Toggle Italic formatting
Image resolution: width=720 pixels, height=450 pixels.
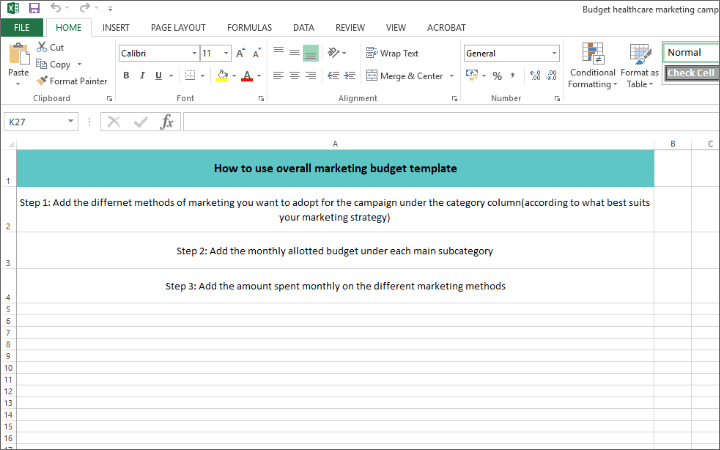click(144, 76)
